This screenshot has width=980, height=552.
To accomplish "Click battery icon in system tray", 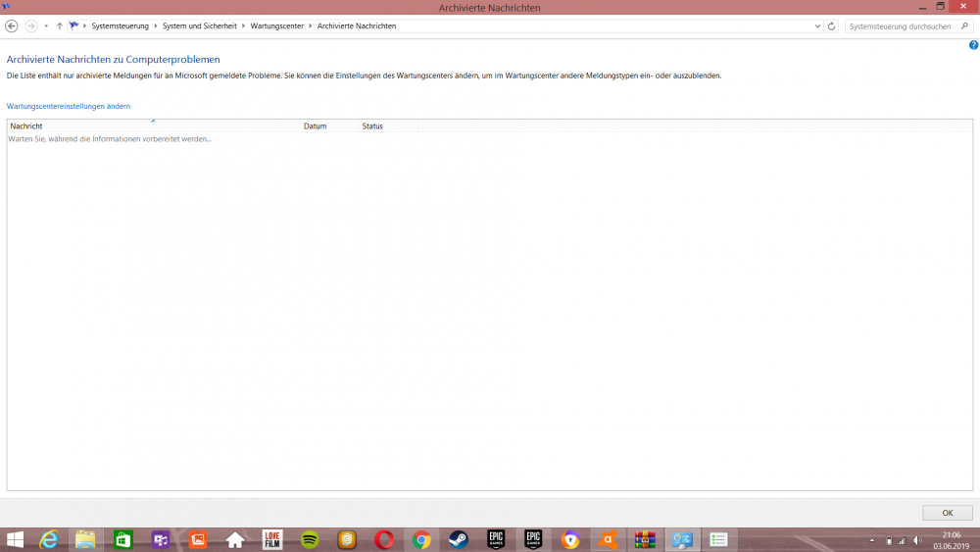I will [889, 540].
